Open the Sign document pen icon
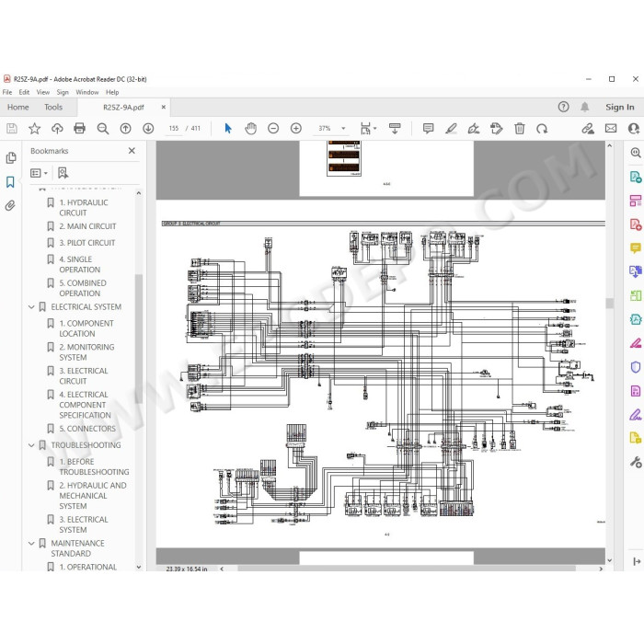 coord(474,129)
